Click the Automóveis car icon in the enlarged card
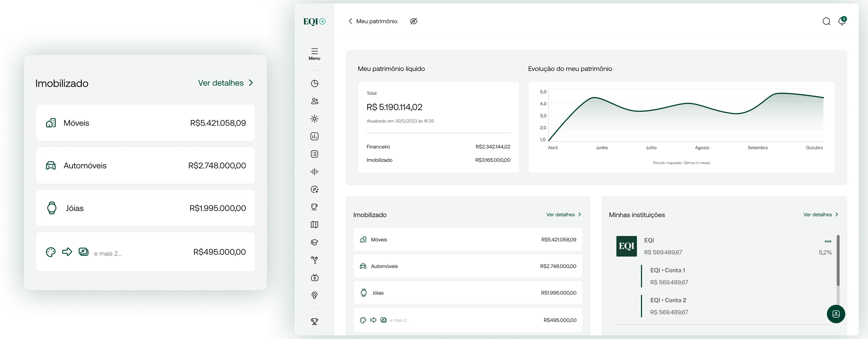The width and height of the screenshot is (868, 339). click(51, 166)
